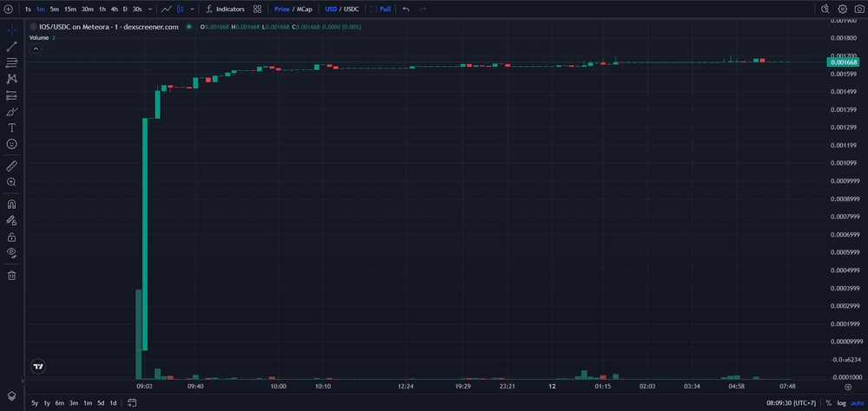
Task: Toggle lock all drawings
Action: (x=11, y=237)
